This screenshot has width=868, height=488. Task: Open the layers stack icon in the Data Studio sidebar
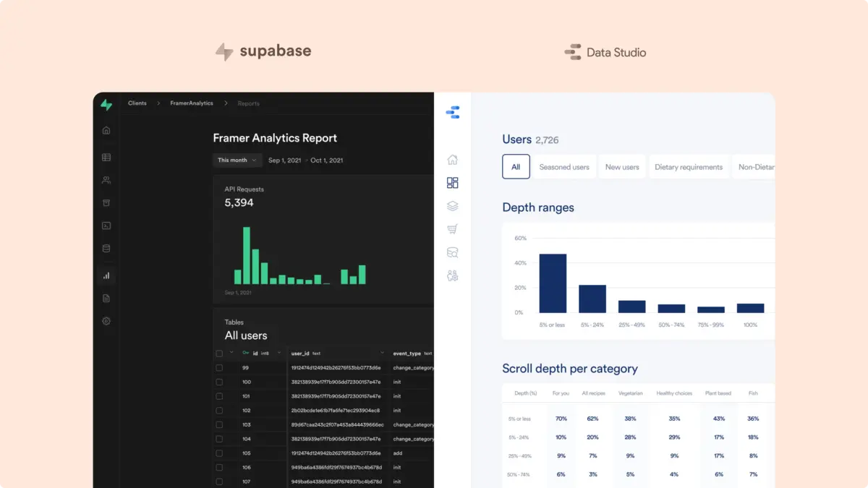pos(453,206)
